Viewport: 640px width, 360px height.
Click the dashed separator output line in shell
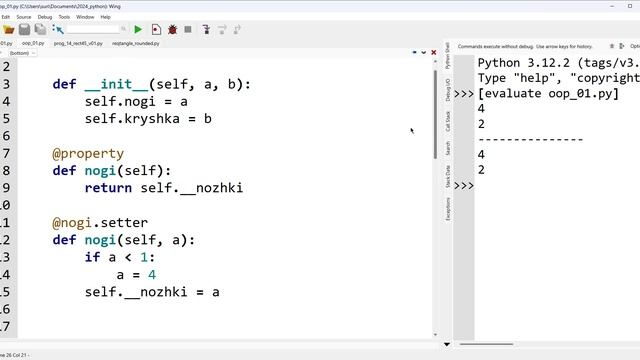(x=531, y=140)
